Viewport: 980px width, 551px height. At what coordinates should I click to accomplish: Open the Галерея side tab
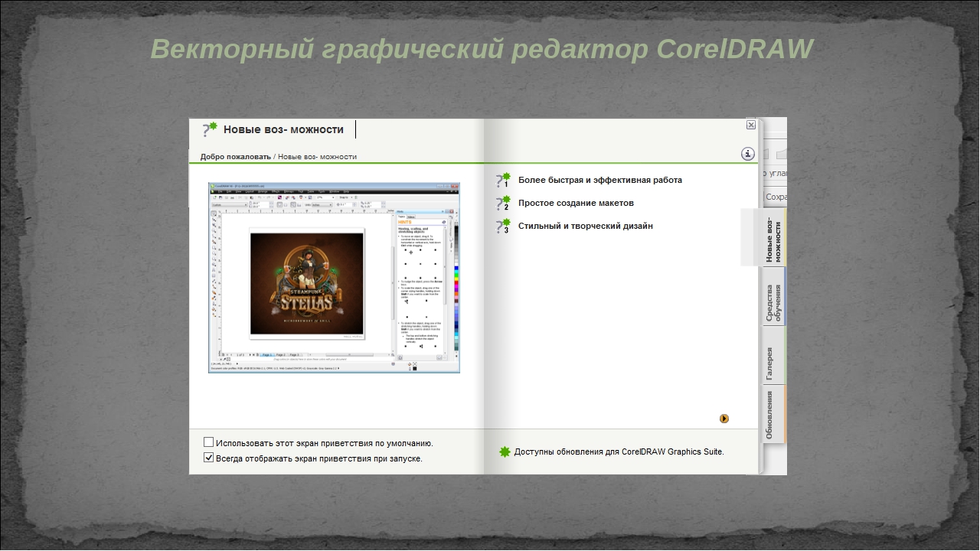[774, 356]
